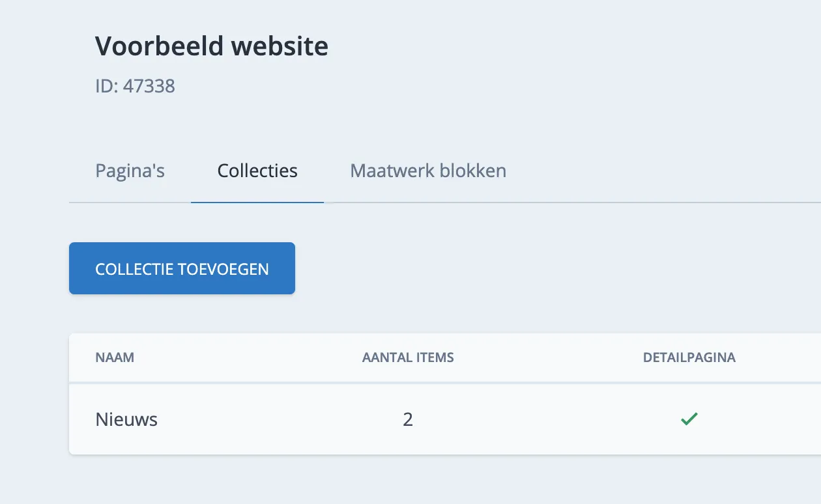Click inside the Nieuws name cell
This screenshot has width=821, height=504.
[126, 419]
